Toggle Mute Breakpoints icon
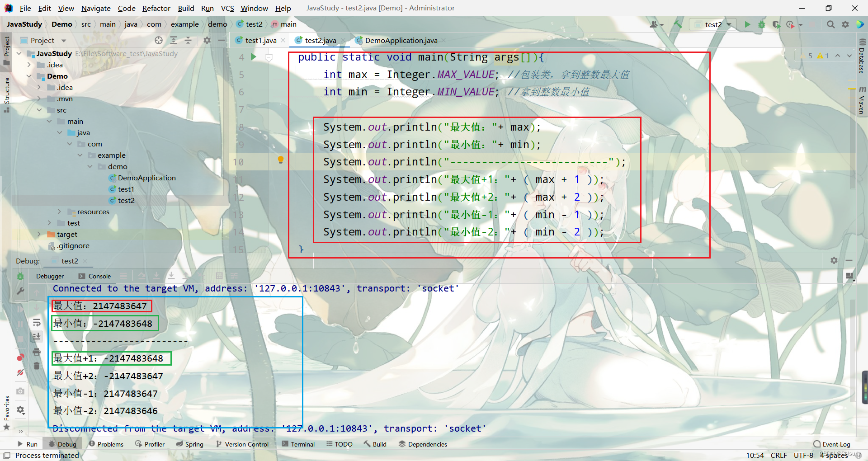 [x=20, y=373]
